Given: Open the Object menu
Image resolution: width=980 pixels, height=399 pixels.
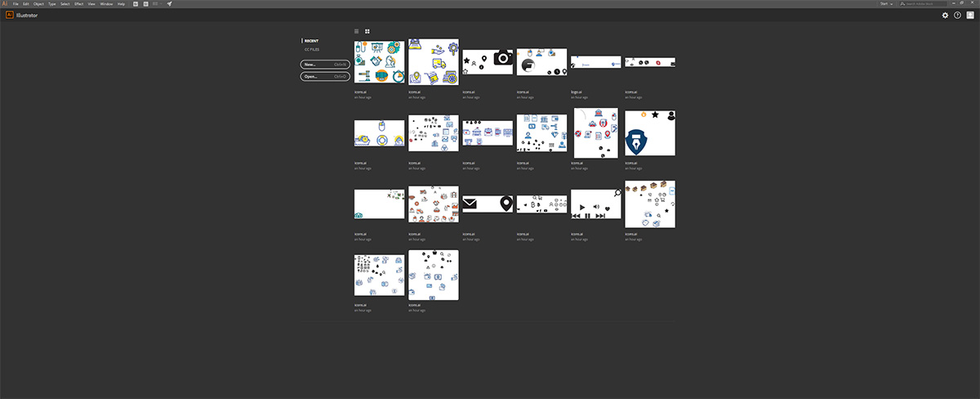Looking at the screenshot, I should [x=39, y=4].
